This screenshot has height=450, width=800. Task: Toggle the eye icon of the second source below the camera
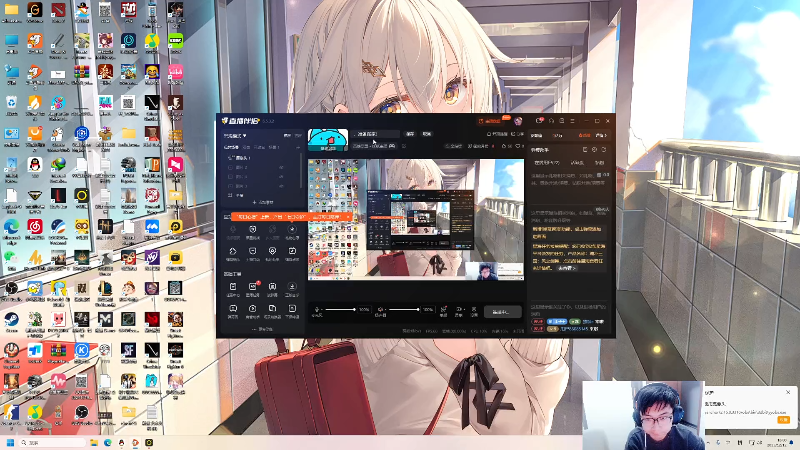[x=281, y=177]
